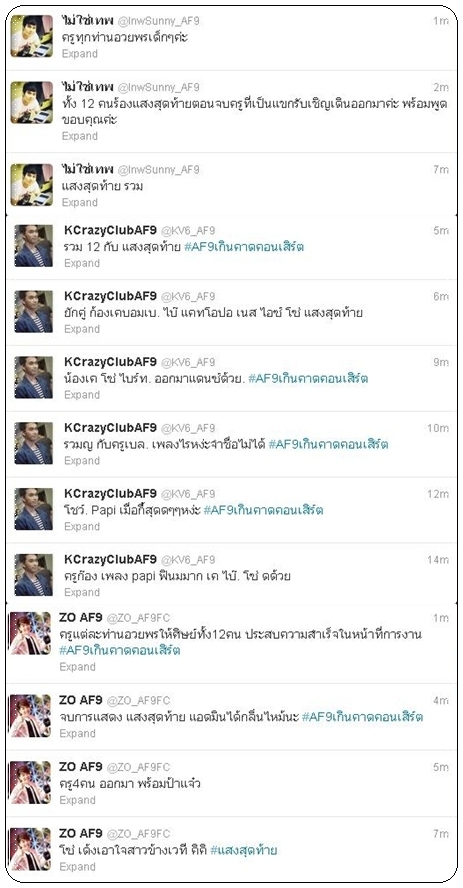Expand the 4m tweet by ZO AF9

click(x=78, y=733)
